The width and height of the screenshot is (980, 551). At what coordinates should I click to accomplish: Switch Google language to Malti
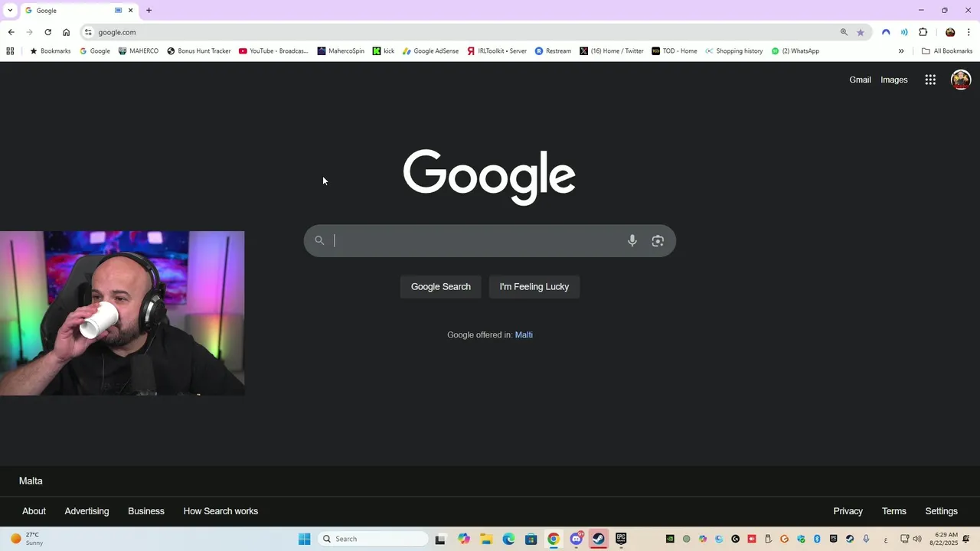(x=524, y=335)
